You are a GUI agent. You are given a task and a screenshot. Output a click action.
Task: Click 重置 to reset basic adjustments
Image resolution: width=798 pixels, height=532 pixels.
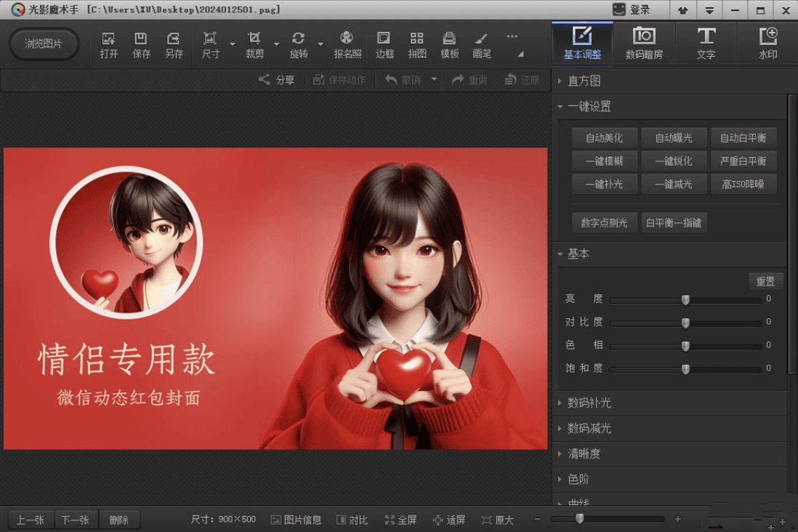tap(765, 281)
